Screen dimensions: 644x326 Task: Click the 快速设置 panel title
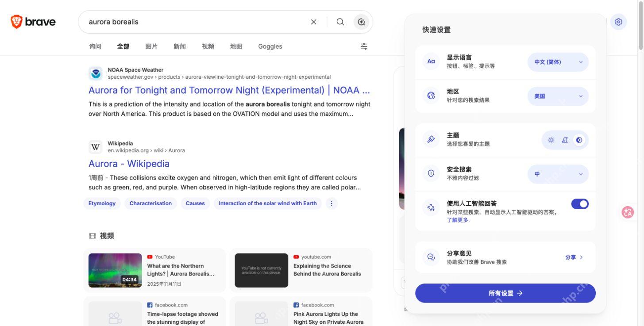click(x=436, y=30)
